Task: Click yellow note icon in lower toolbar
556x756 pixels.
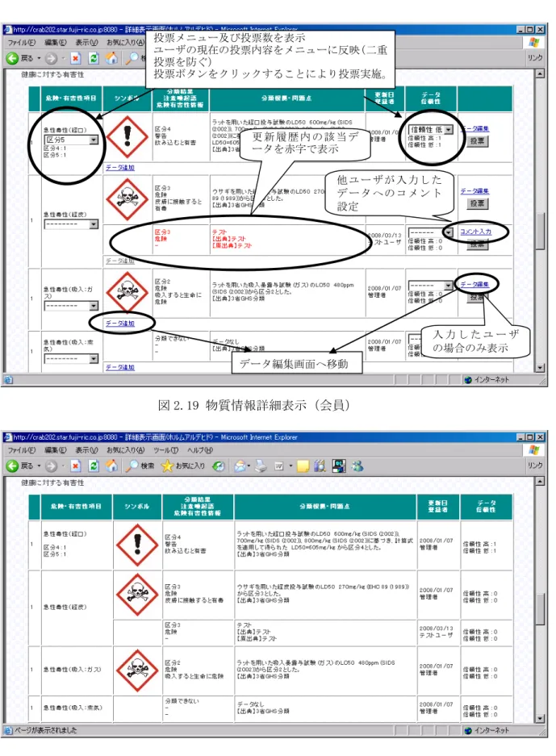Action: click(x=303, y=466)
